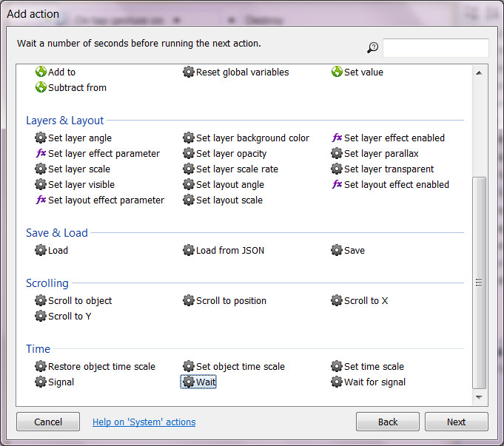Viewport: 504px width, 446px height.
Task: Click inside the action search field
Action: pos(435,48)
